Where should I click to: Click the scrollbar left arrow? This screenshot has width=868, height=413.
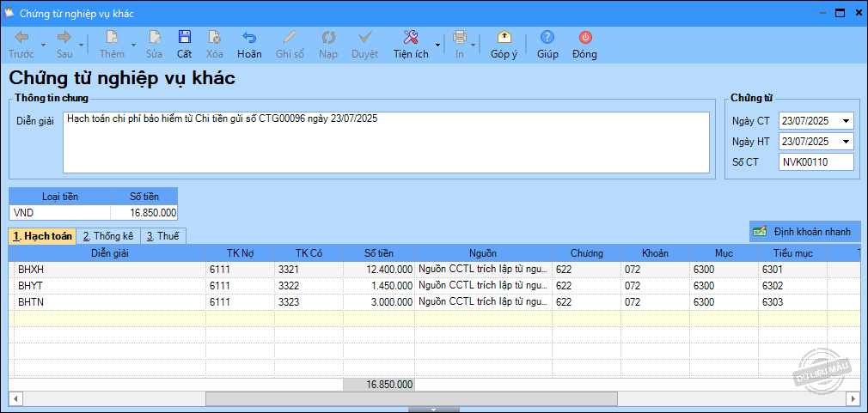pyautogui.click(x=15, y=398)
